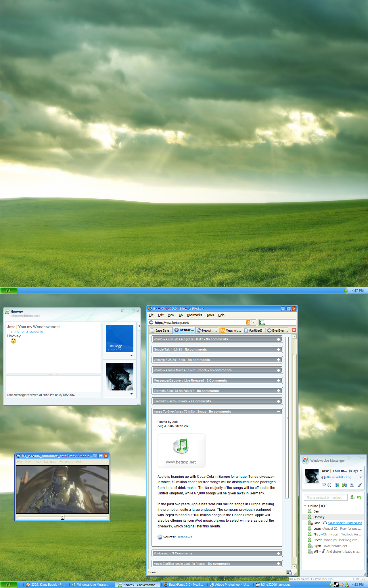The image size is (368, 588).
Task: Click the Steam icon in system tray
Action: click(336, 584)
